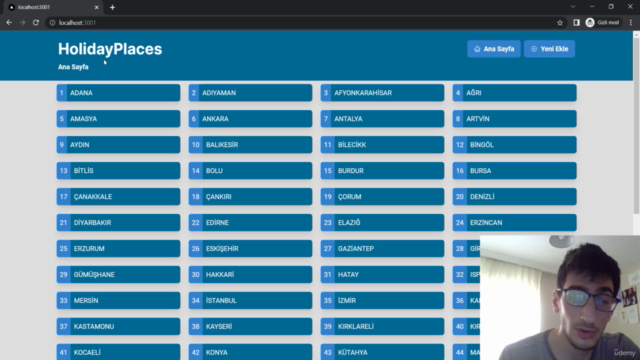Choose the BALIKESİR entry

click(250, 145)
